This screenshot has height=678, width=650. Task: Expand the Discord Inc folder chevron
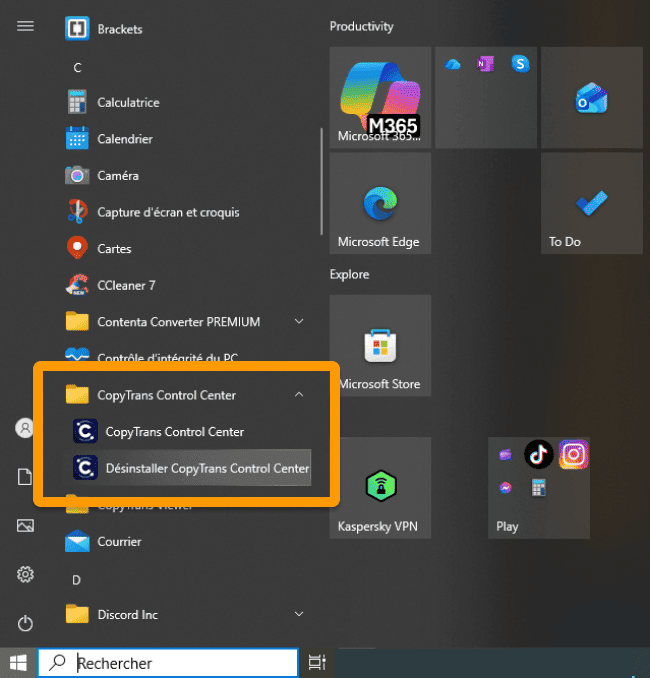pos(299,614)
